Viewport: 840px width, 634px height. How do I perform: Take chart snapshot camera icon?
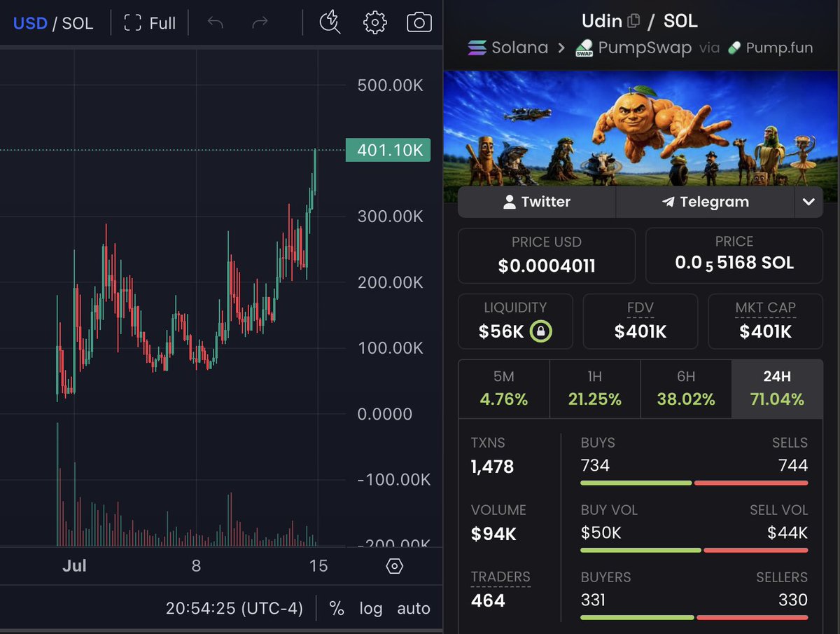pyautogui.click(x=419, y=22)
